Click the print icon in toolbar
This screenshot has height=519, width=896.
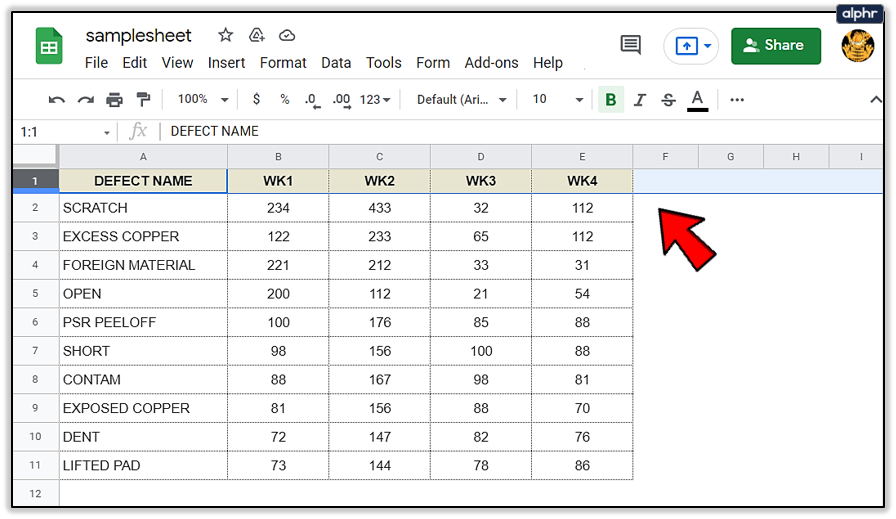[x=114, y=100]
